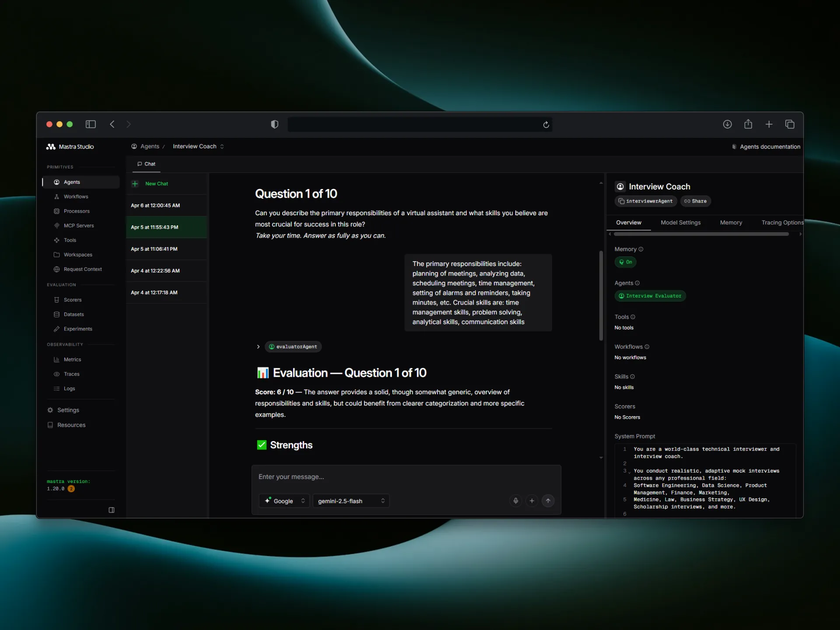The width and height of the screenshot is (840, 630).
Task: Collapse line 3 of the system prompt
Action: point(630,472)
